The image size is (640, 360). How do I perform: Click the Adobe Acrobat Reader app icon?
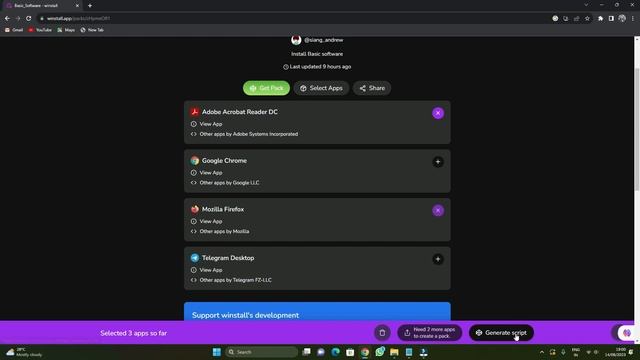click(195, 112)
